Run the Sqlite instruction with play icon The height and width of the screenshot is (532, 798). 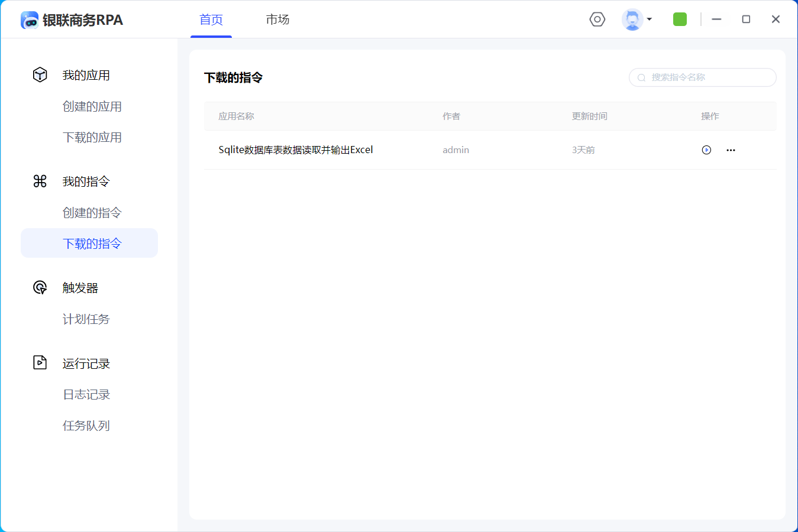706,150
